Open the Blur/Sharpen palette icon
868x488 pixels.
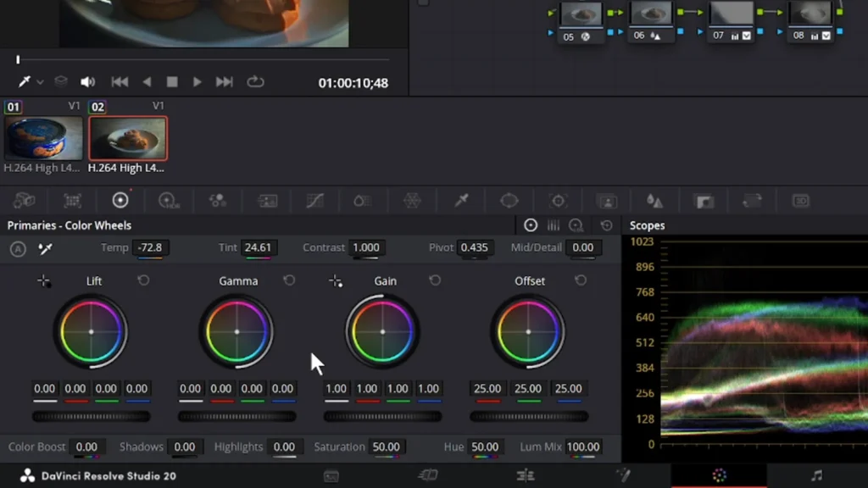(x=654, y=201)
